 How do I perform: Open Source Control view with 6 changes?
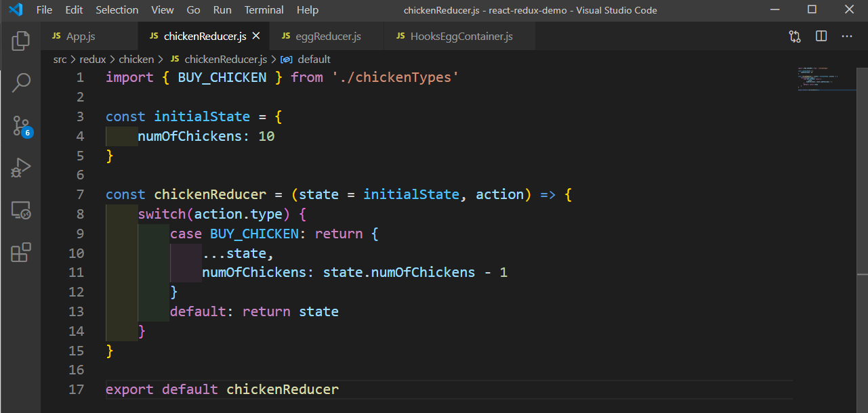point(20,126)
